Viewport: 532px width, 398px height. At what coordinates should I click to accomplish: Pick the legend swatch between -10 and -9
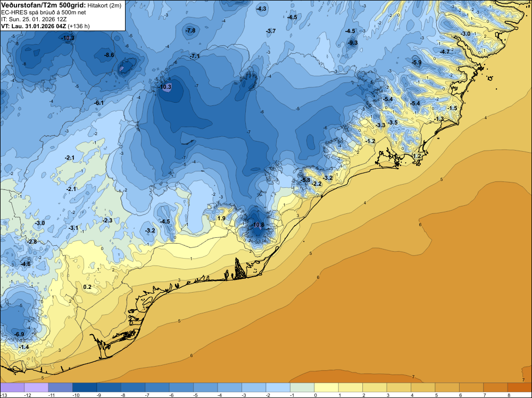coord(85,387)
